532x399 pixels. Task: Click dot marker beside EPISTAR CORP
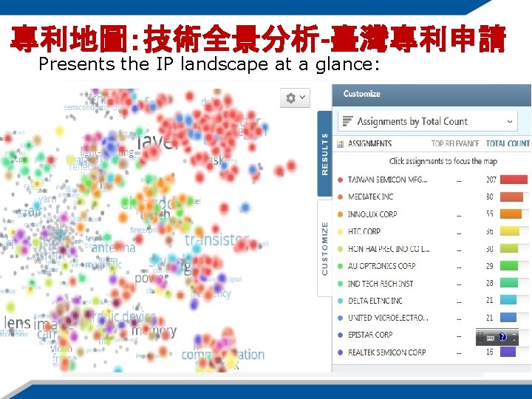[341, 335]
